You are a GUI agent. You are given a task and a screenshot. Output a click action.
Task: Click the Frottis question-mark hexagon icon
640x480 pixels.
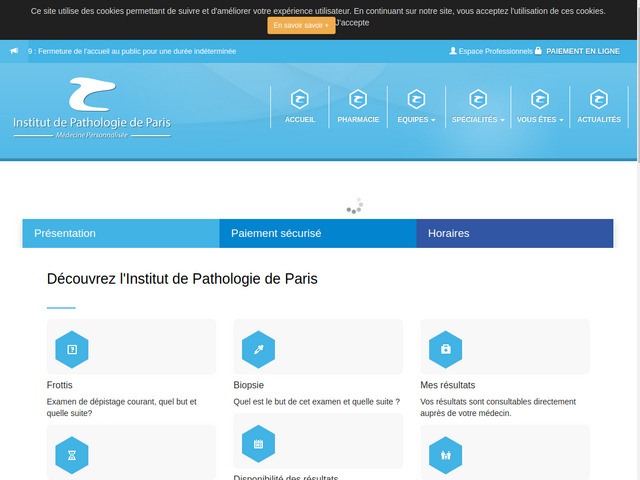click(72, 349)
